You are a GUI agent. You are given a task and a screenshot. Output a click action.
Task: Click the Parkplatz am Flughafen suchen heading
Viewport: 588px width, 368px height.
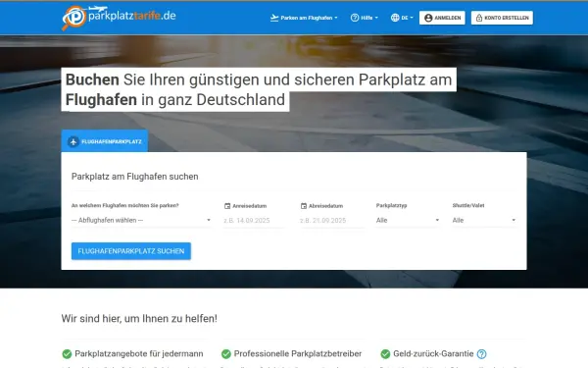point(134,177)
